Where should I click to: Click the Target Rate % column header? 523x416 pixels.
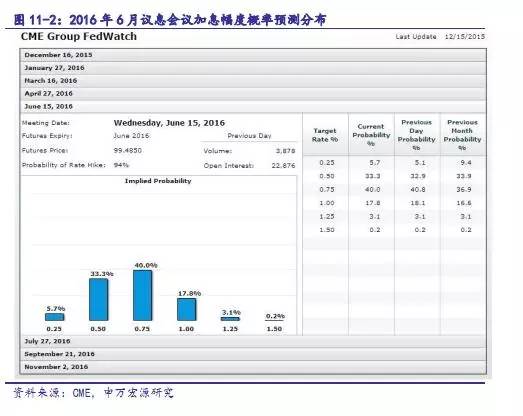(x=325, y=135)
